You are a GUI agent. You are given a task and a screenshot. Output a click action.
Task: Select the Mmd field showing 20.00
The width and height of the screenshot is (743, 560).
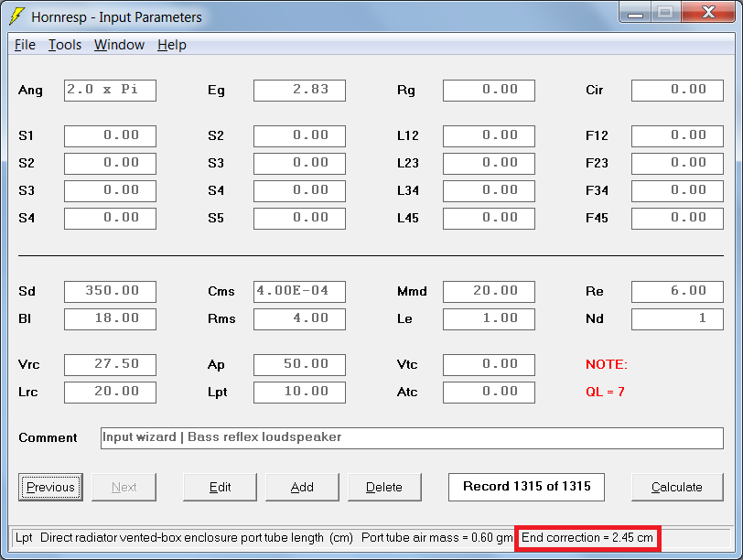click(x=489, y=292)
